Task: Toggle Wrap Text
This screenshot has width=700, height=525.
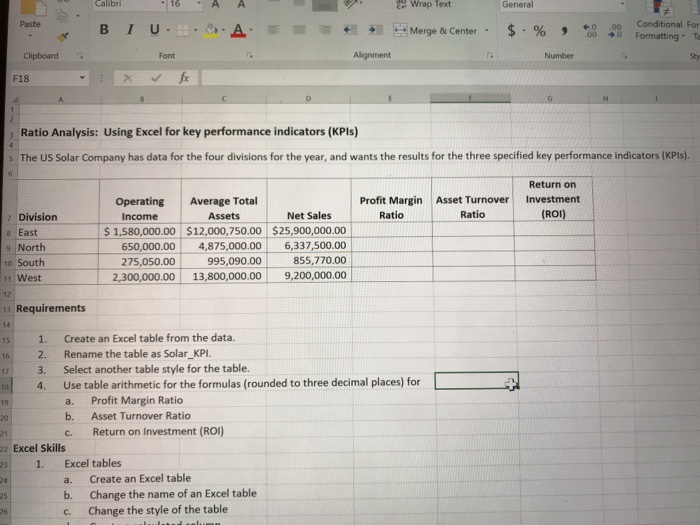Action: 424,4
